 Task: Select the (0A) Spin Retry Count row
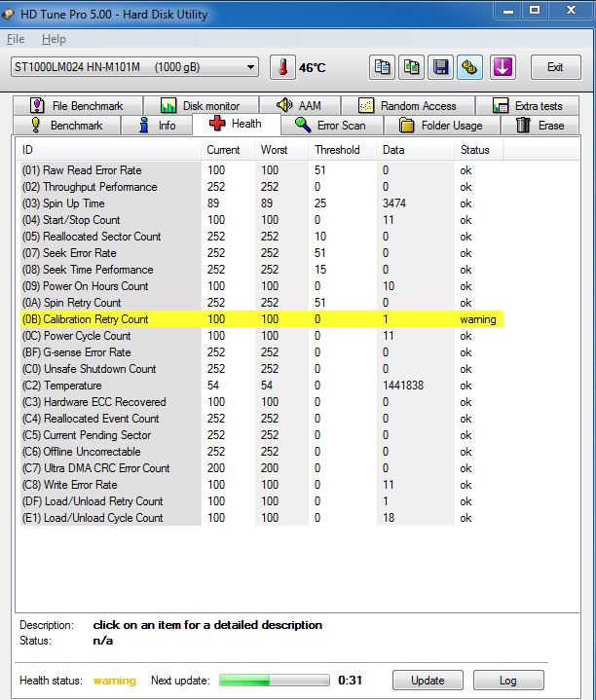pyautogui.click(x=262, y=302)
